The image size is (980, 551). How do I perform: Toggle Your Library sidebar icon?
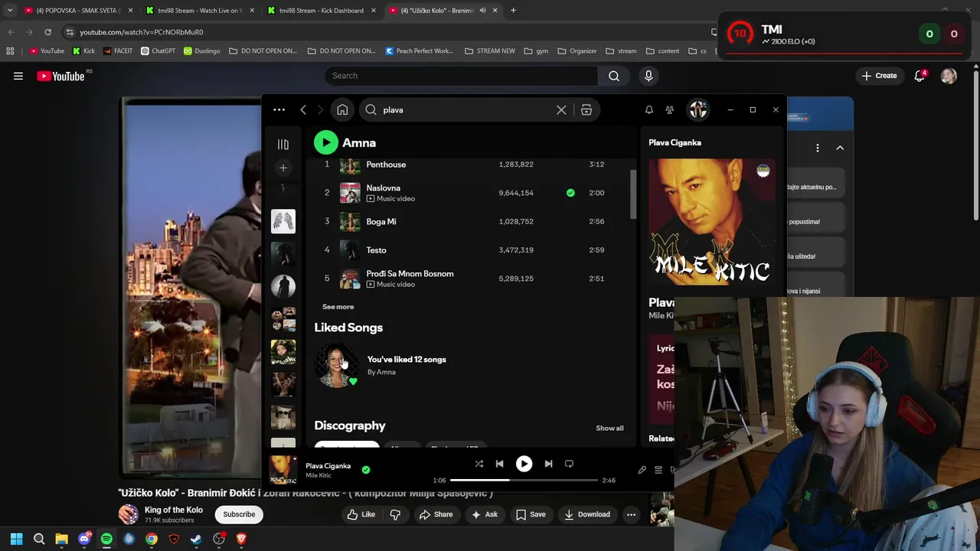[283, 144]
